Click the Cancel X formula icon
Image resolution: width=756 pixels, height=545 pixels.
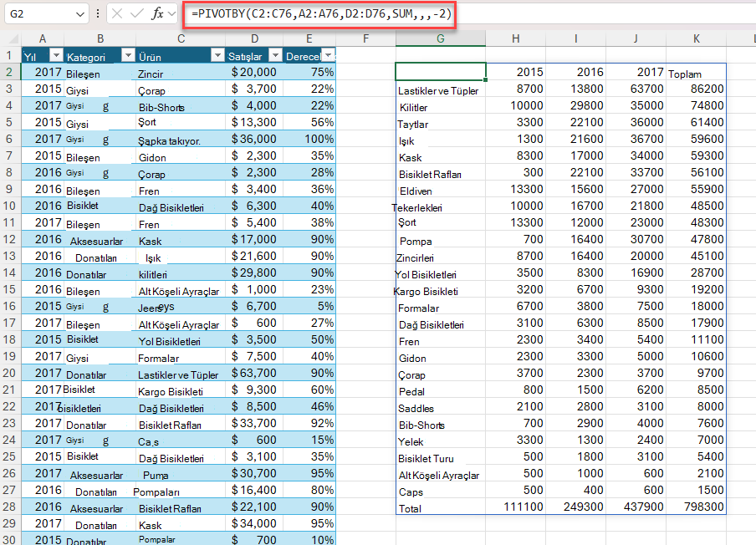117,13
